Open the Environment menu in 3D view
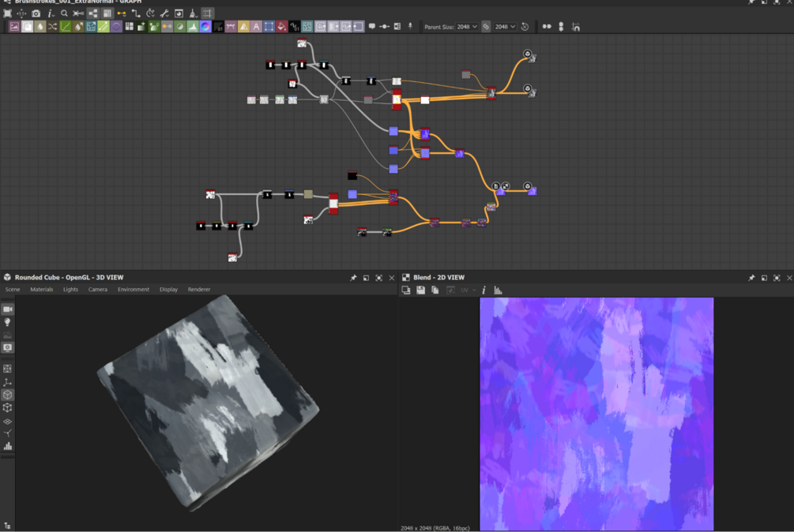Viewport: 794px width, 532px height. (x=134, y=289)
